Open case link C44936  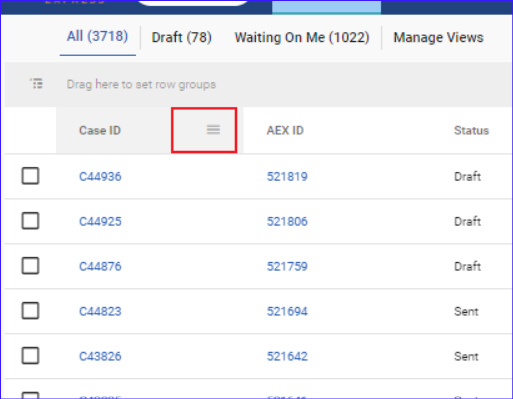click(100, 176)
